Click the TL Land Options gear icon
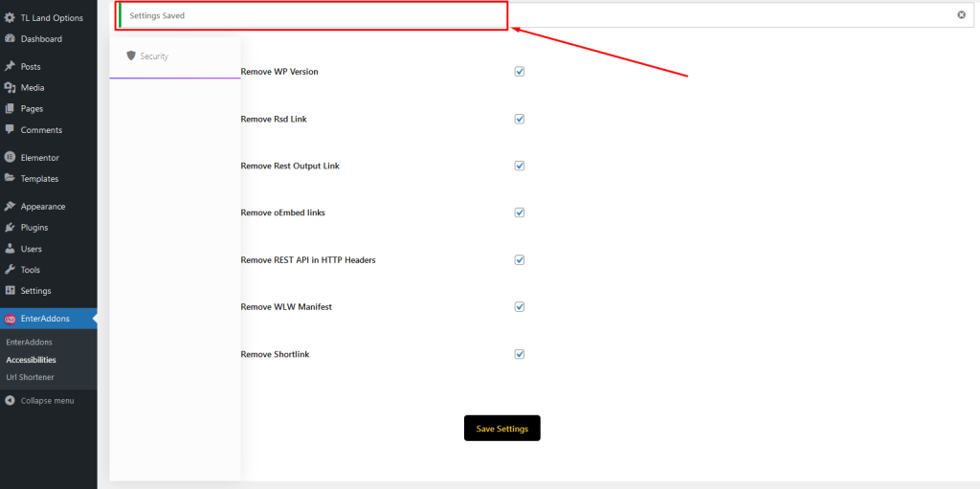This screenshot has height=489, width=980. [x=10, y=17]
